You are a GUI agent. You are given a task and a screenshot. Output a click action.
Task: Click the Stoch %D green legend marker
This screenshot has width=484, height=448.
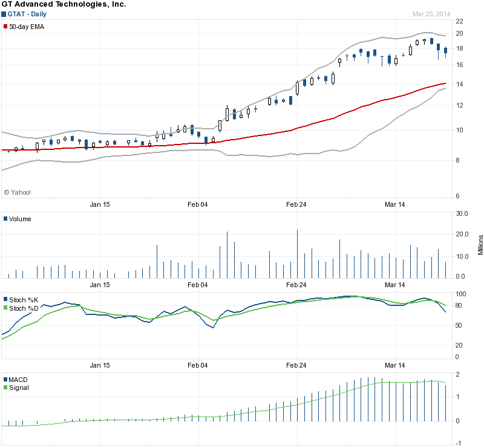click(5, 308)
